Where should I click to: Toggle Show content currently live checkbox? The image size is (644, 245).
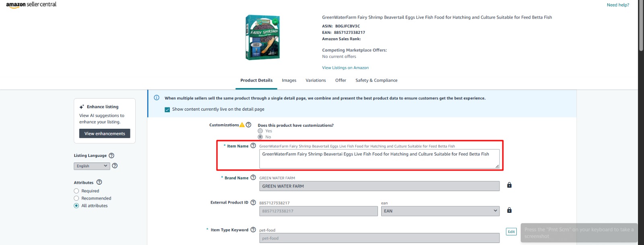pos(167,109)
